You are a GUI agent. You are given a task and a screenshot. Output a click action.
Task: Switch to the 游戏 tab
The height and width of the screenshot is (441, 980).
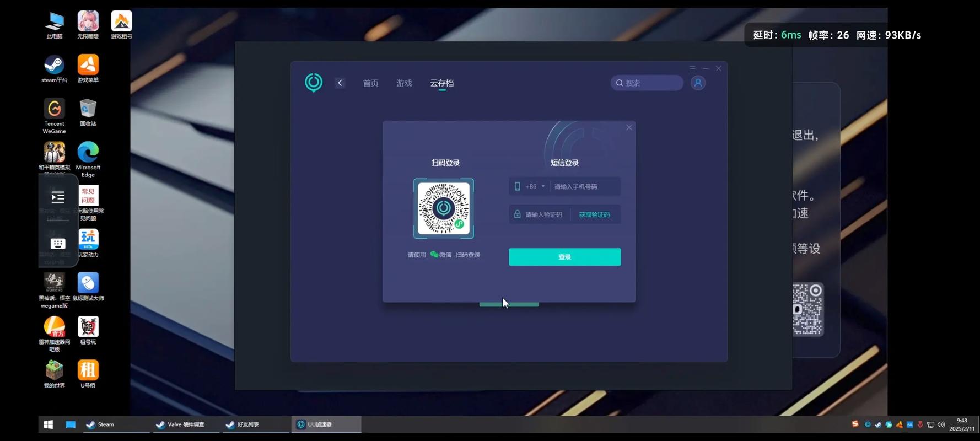point(404,83)
